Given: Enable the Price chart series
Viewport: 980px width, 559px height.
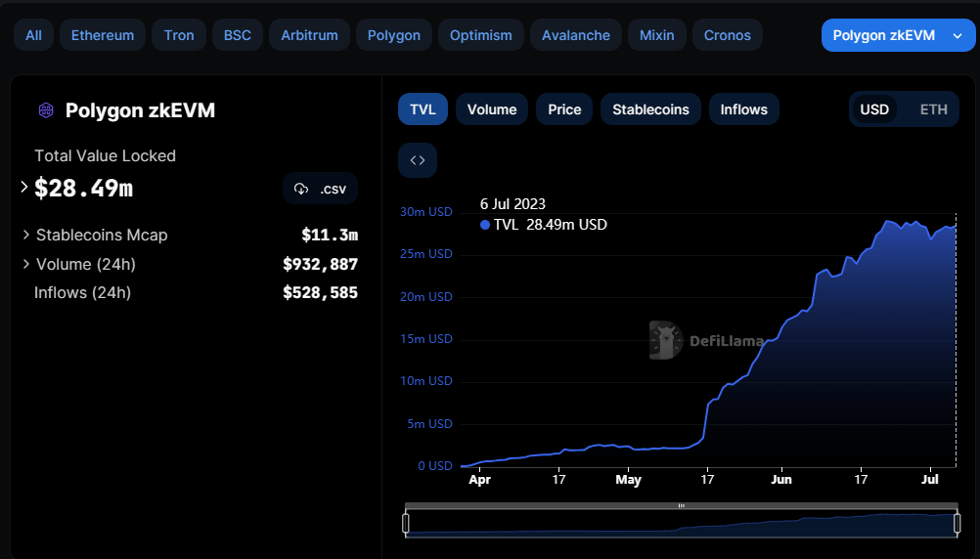Looking at the screenshot, I should tap(564, 109).
